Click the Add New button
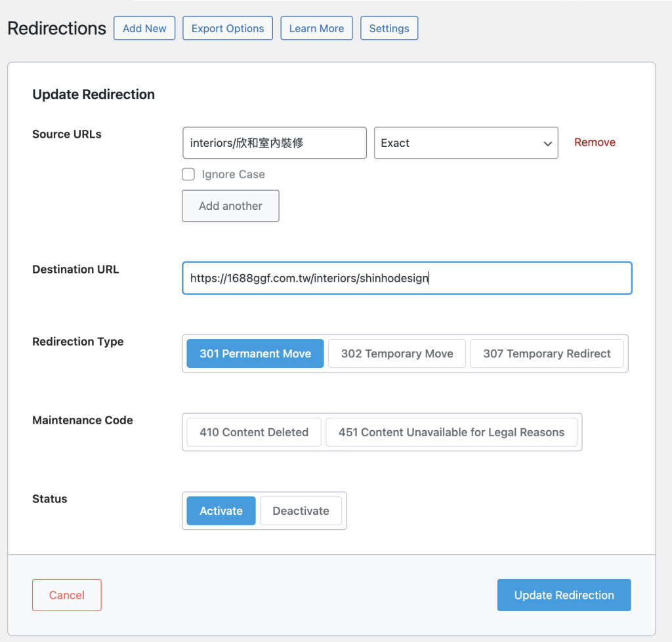 click(x=144, y=28)
